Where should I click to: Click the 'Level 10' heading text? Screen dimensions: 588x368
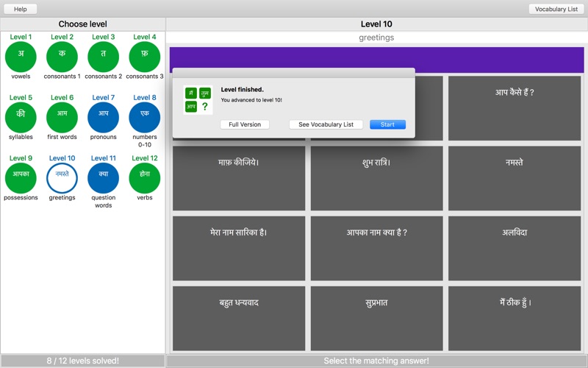pos(376,24)
